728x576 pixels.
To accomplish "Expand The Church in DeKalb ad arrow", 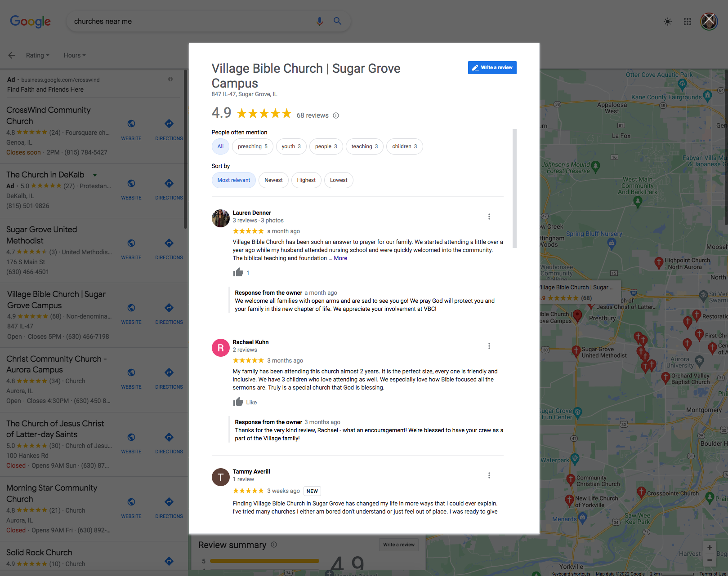I will [95, 175].
